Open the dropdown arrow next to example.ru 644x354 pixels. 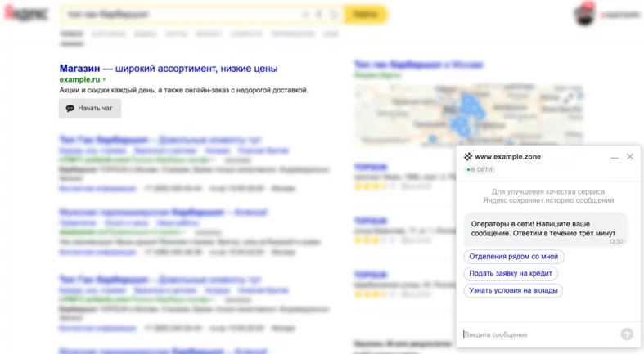click(x=104, y=80)
